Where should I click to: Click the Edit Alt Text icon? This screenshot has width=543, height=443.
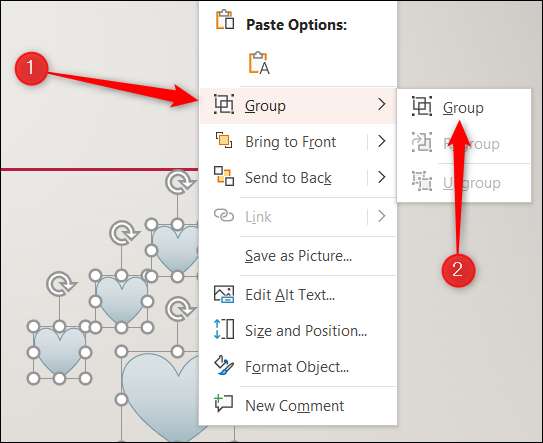(x=224, y=294)
